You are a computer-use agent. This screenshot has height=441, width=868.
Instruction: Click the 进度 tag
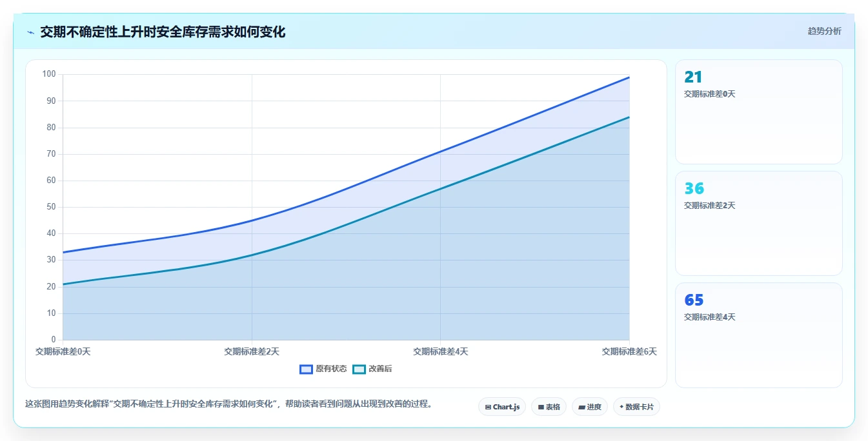pyautogui.click(x=590, y=407)
